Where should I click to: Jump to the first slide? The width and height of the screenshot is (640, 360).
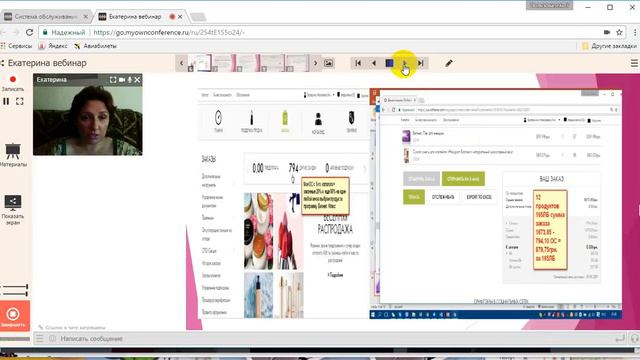pyautogui.click(x=358, y=63)
